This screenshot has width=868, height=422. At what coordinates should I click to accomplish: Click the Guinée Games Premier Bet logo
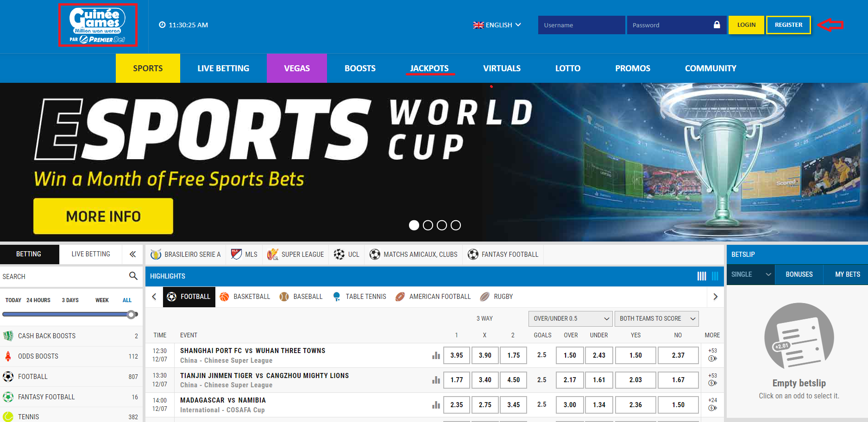tap(98, 25)
